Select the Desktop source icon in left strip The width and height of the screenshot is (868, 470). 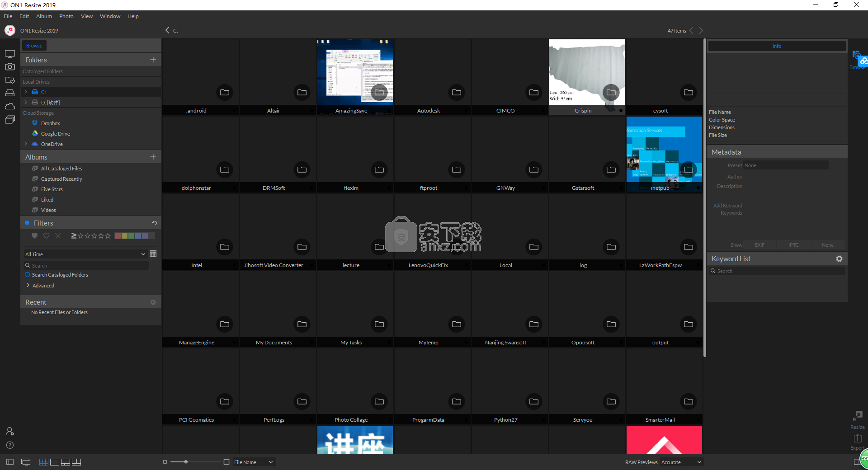tap(10, 54)
